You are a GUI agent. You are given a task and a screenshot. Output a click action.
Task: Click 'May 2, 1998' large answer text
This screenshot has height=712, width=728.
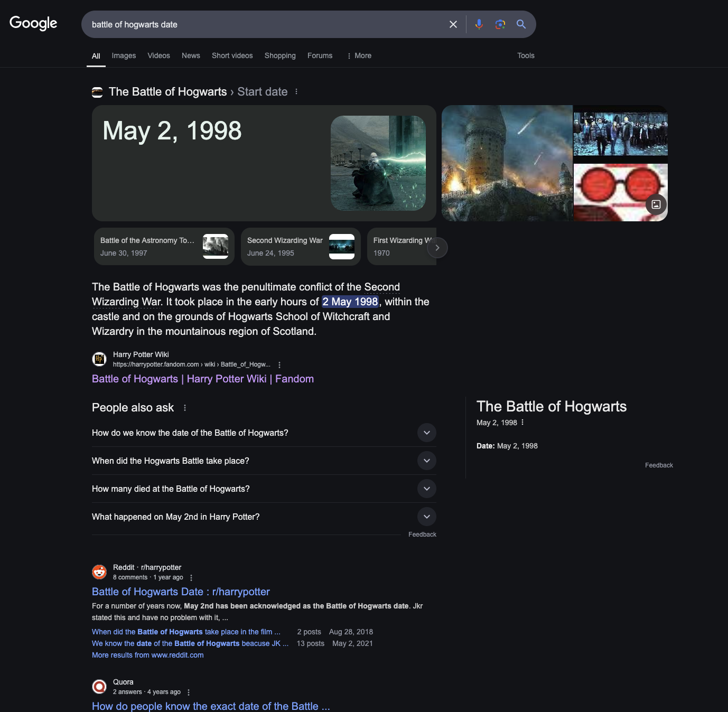click(172, 130)
